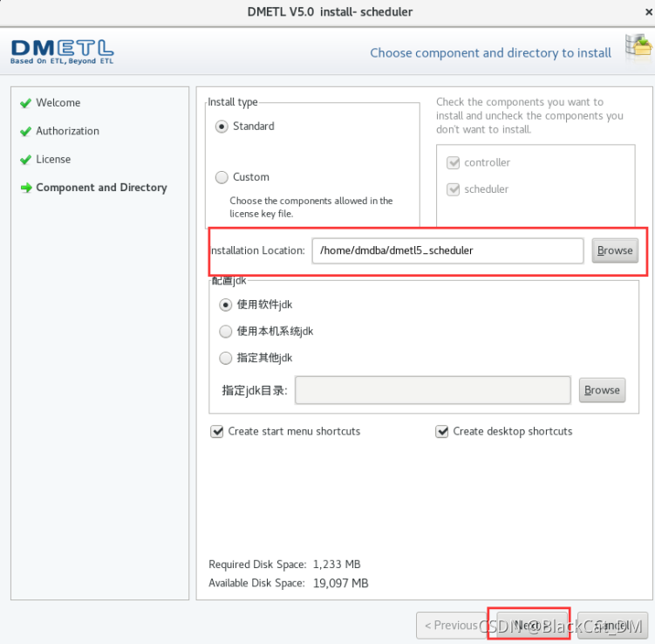Click the Authorization step green checkmark
The height and width of the screenshot is (644, 655).
[x=26, y=132]
